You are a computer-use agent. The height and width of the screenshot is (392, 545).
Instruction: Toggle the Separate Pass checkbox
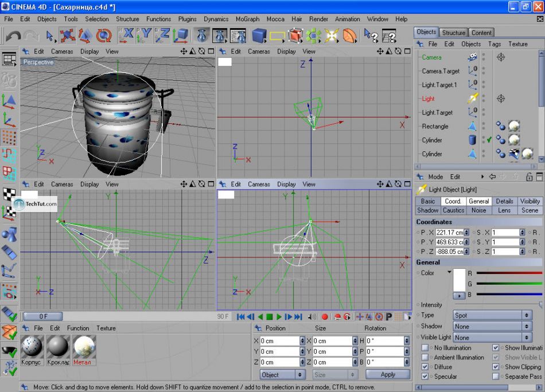(496, 377)
